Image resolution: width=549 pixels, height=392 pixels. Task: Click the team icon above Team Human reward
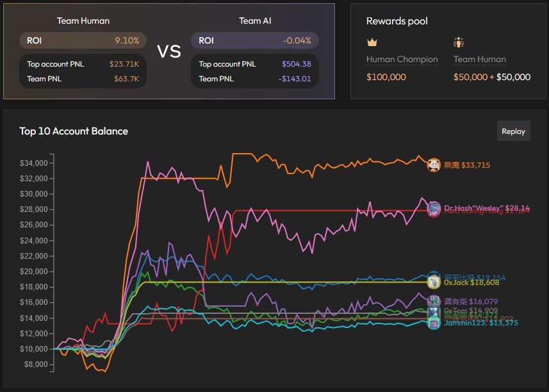459,43
